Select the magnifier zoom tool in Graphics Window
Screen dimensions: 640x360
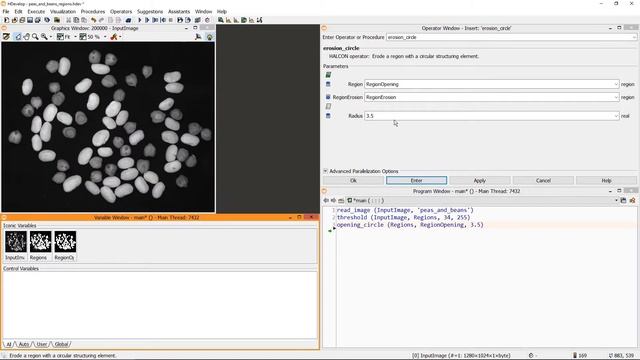pyautogui.click(x=35, y=37)
